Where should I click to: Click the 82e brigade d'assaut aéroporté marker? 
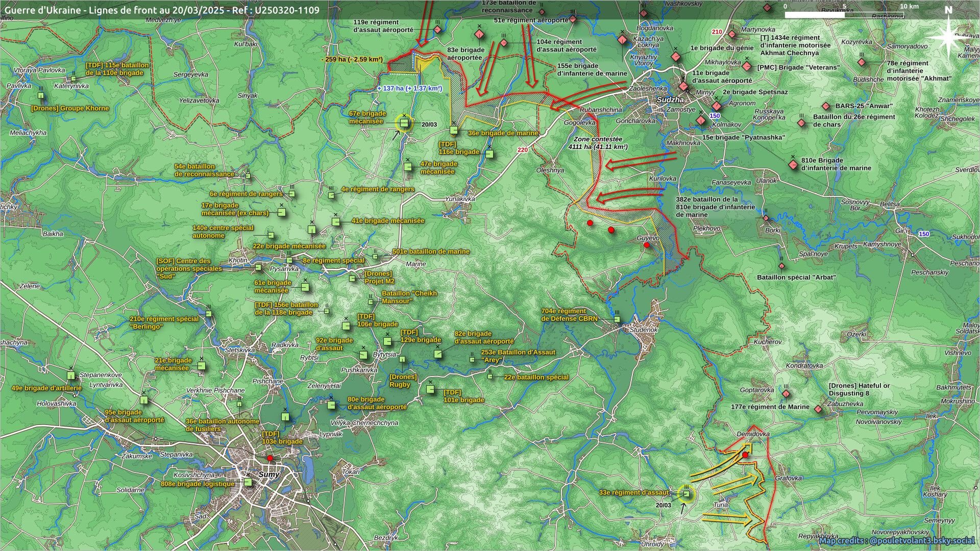[437, 354]
